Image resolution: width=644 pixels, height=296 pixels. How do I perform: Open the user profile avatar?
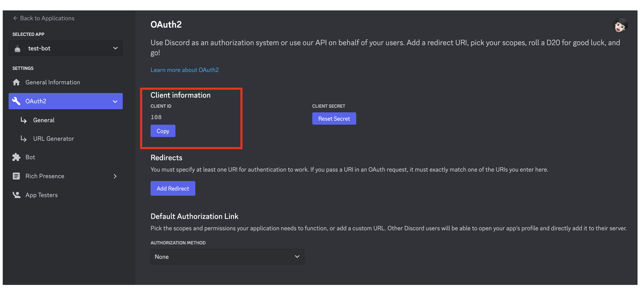pos(620,25)
